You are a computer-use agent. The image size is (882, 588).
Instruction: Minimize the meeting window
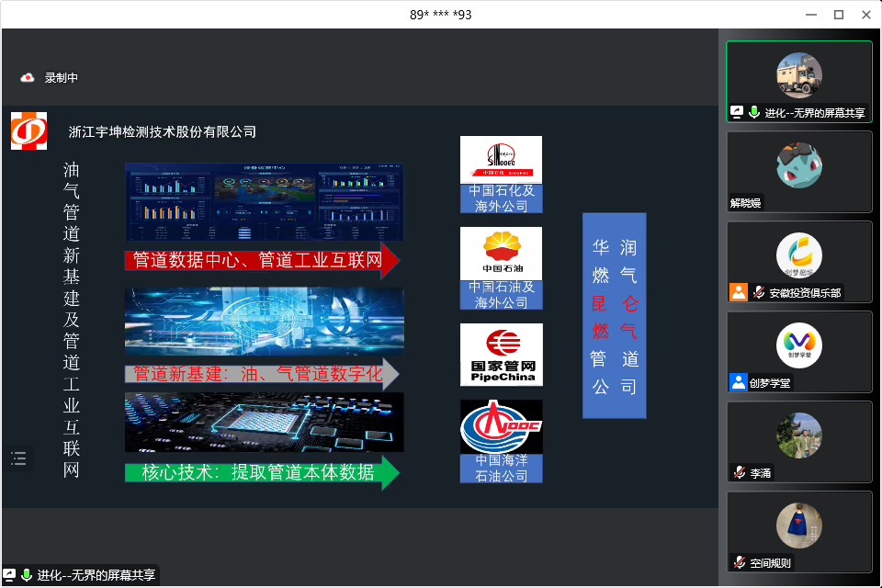click(811, 15)
